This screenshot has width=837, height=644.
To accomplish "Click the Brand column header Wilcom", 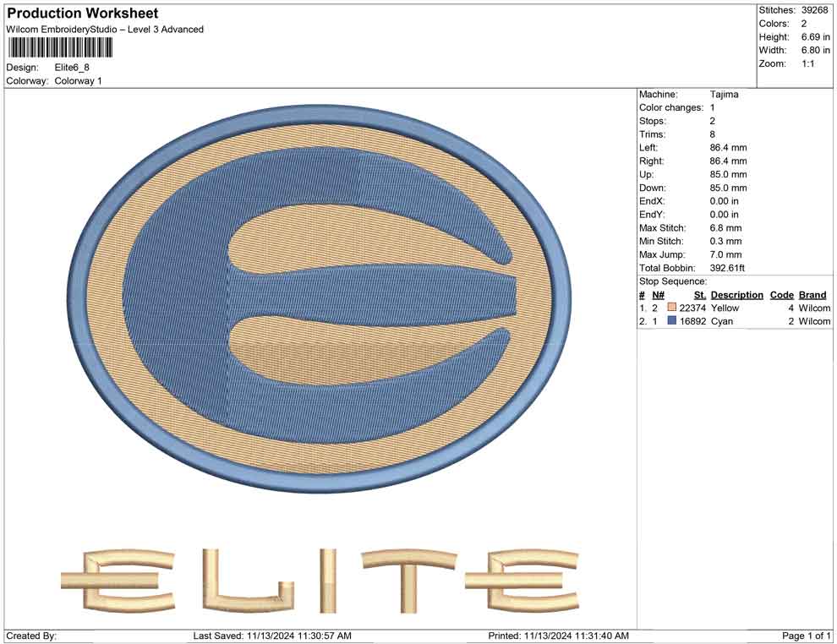I will 812,294.
